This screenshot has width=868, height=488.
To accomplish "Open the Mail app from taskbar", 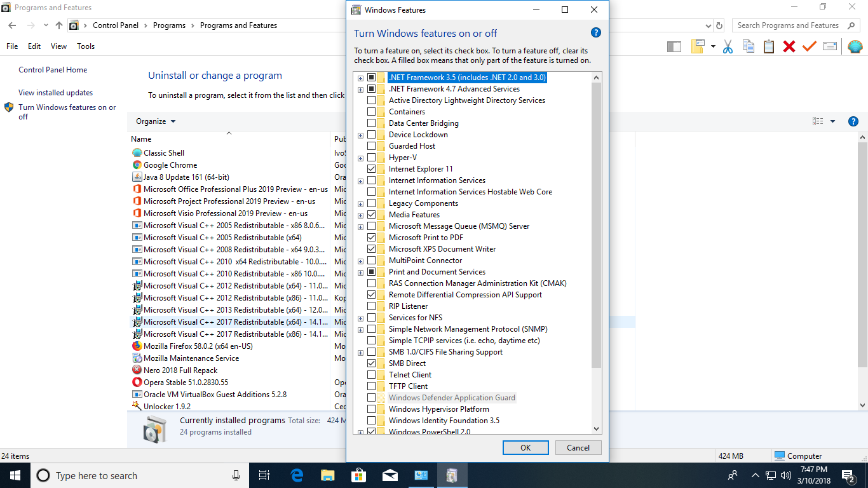I will pos(390,475).
